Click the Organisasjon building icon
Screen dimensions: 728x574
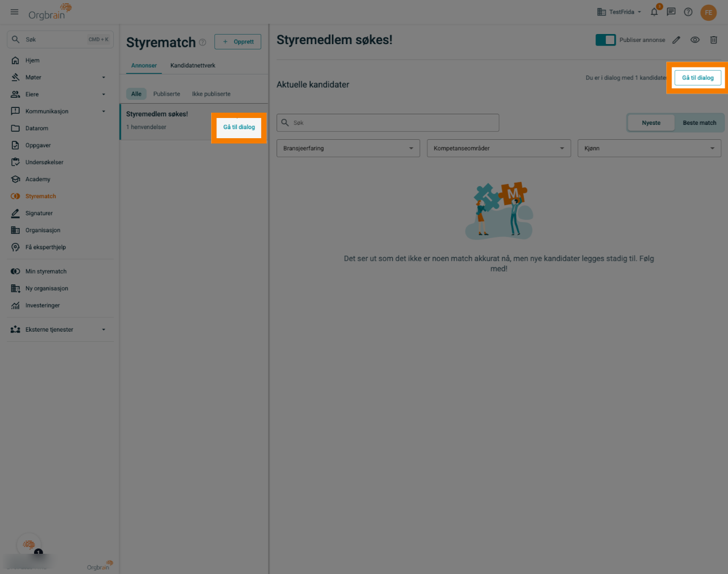(15, 231)
